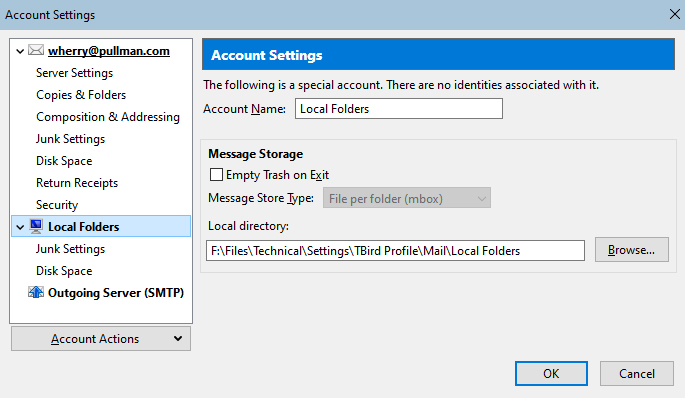
Task: Open the Account Actions dropdown menu
Action: (101, 339)
